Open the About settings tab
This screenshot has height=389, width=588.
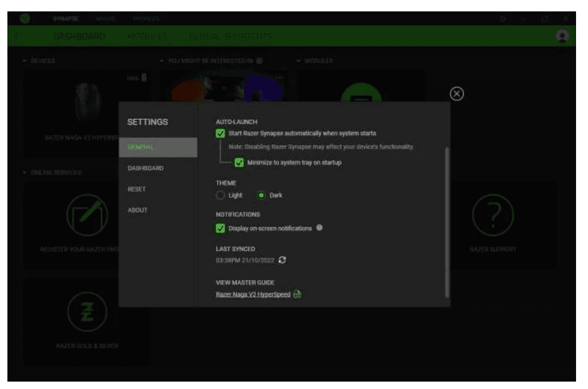click(138, 210)
